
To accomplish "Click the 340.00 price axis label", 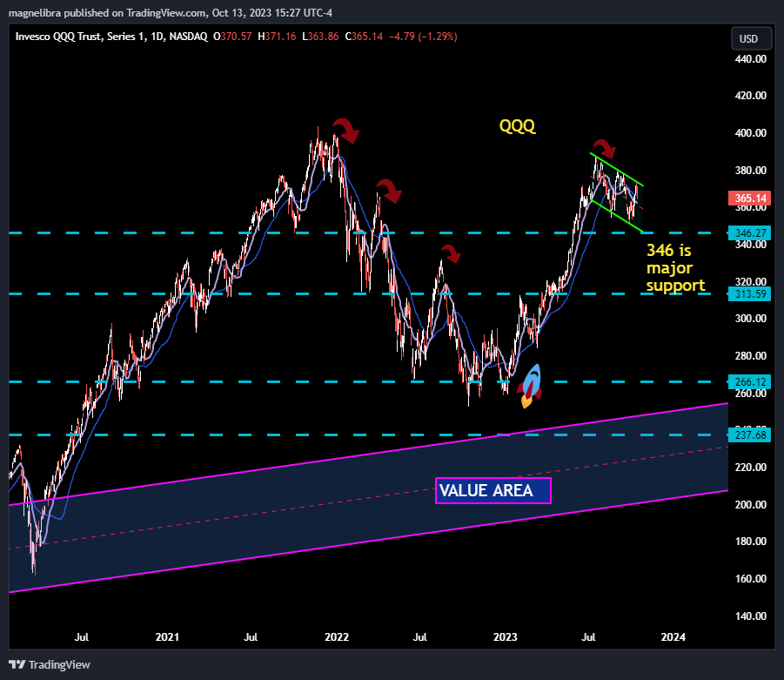I will point(751,245).
